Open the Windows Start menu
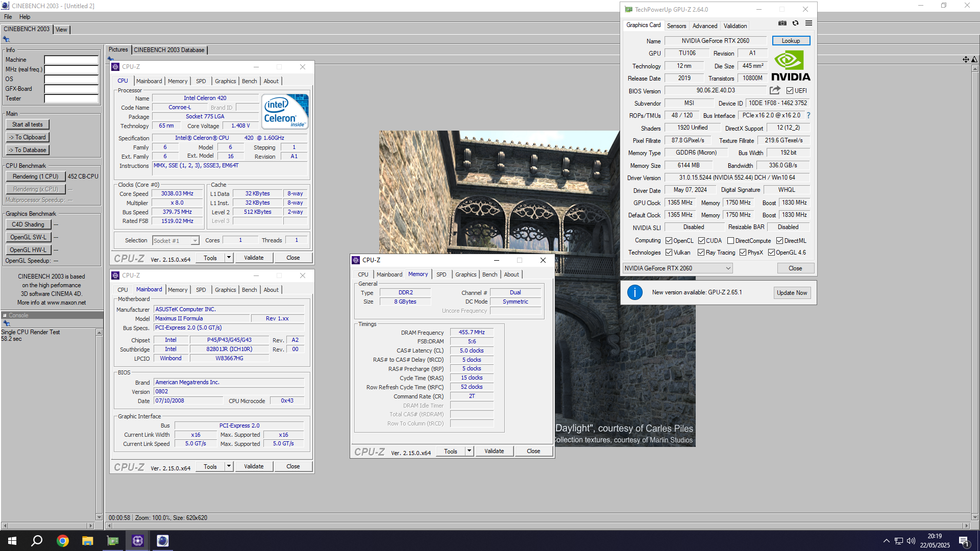This screenshot has height=551, width=980. tap(12, 541)
